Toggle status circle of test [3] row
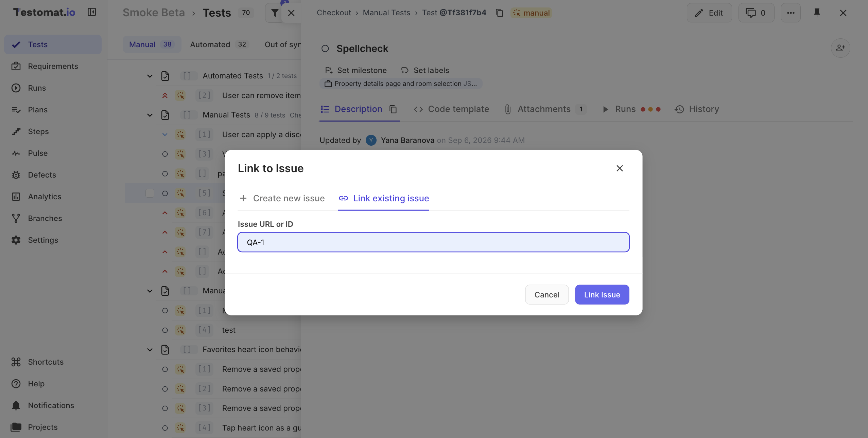The height and width of the screenshot is (438, 868). 165,154
